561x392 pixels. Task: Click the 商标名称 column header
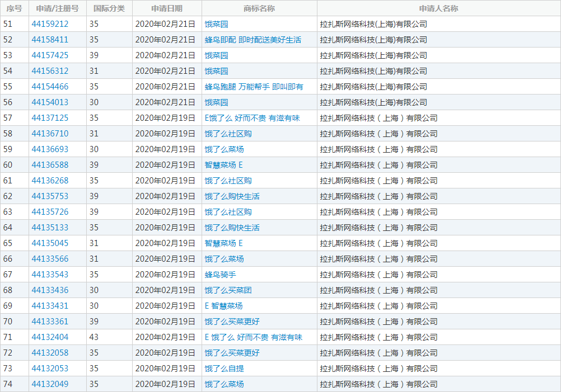coord(259,8)
